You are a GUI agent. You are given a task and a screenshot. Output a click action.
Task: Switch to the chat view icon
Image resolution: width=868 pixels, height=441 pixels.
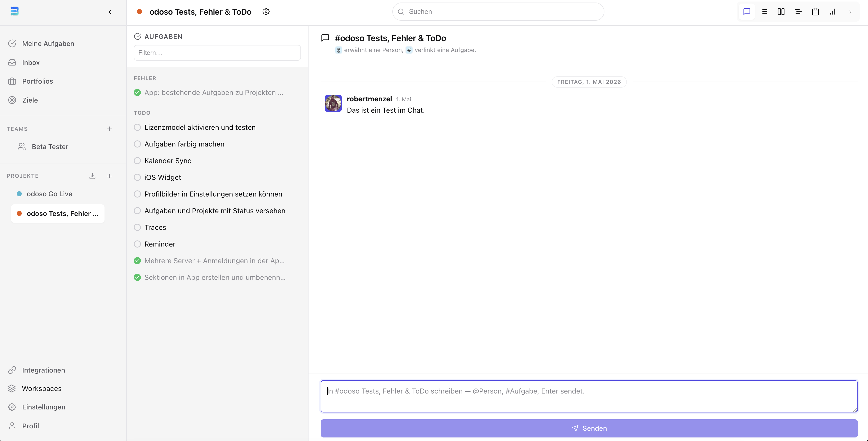pyautogui.click(x=747, y=12)
